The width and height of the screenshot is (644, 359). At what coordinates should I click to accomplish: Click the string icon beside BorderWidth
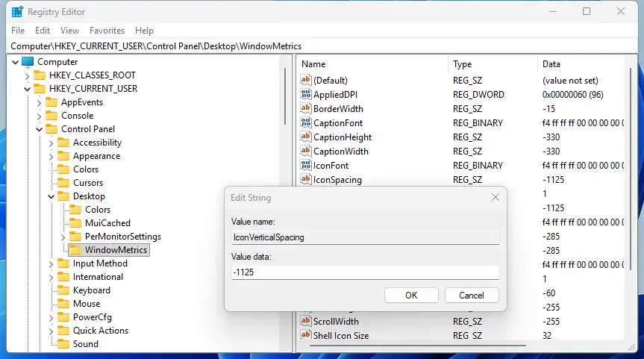pyautogui.click(x=305, y=108)
